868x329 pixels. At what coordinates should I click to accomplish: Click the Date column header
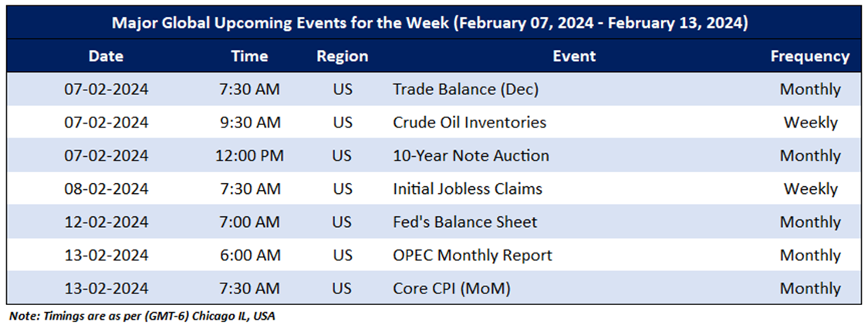(106, 56)
